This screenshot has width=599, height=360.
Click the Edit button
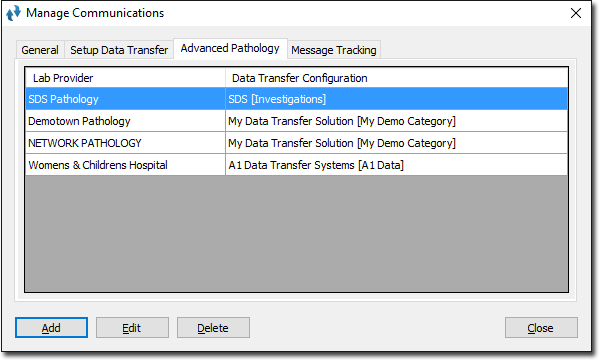pyautogui.click(x=132, y=328)
